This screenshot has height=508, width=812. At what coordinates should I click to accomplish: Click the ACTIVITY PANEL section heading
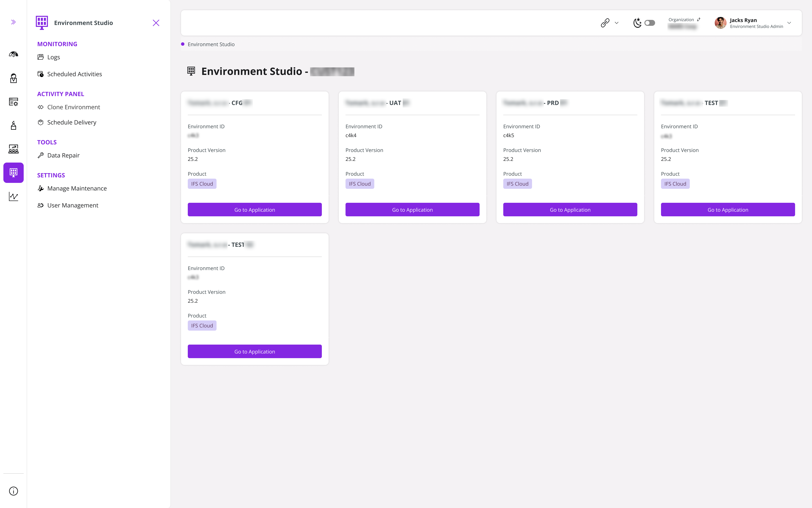[x=60, y=94]
